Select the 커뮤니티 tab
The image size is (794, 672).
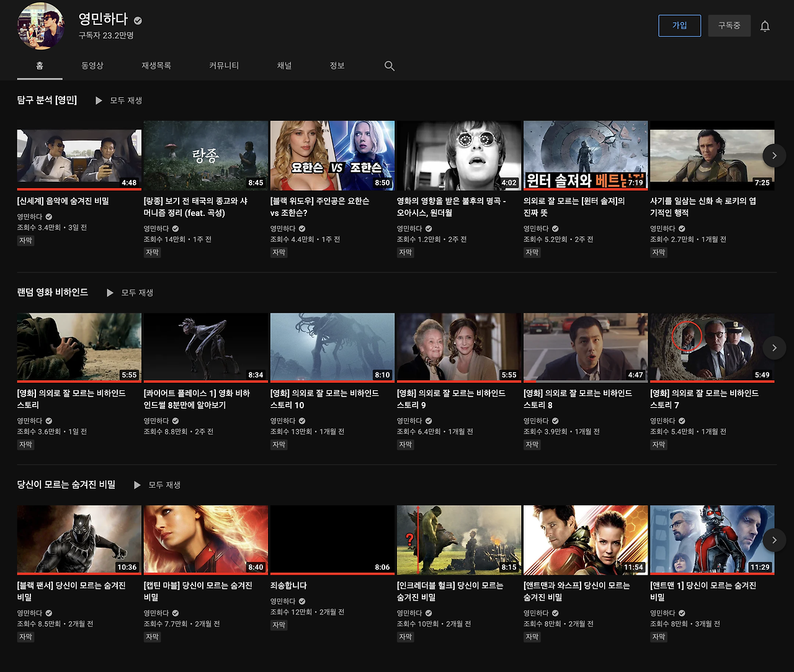tap(224, 66)
